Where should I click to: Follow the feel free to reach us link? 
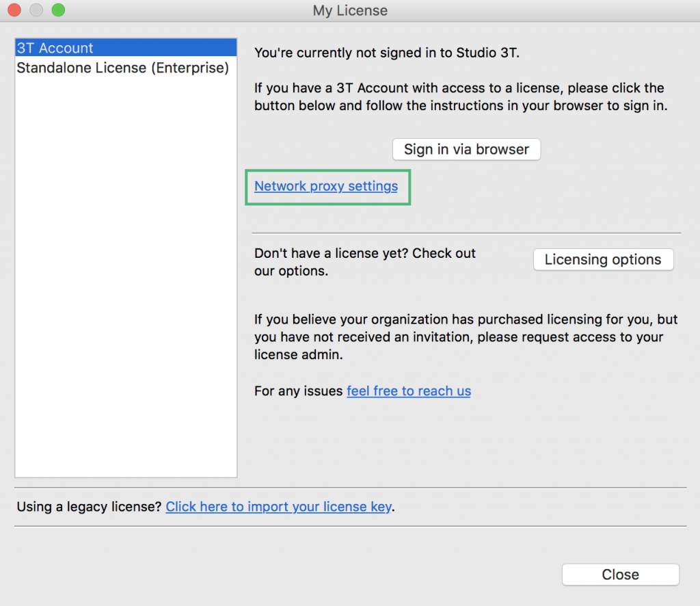click(x=409, y=391)
